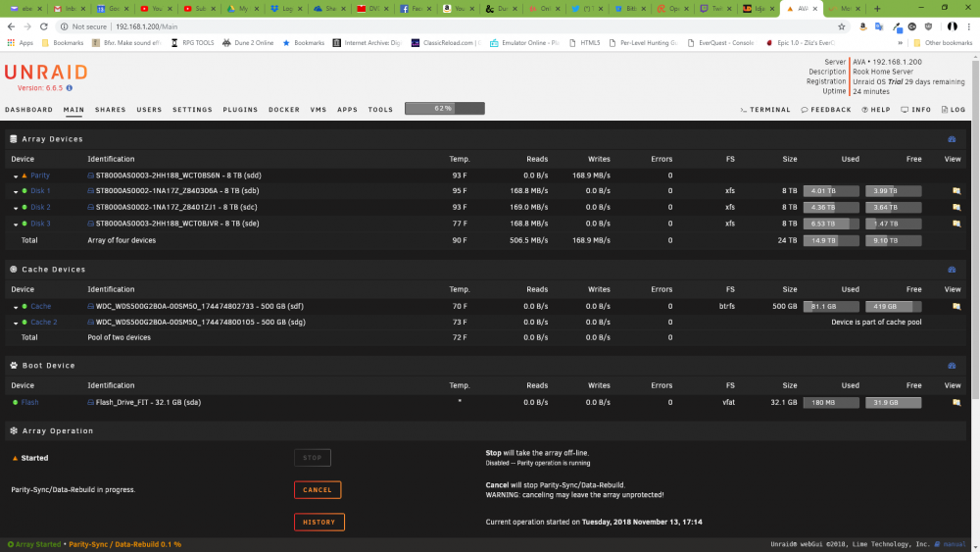
Task: Cancel the Parity-Sync operation
Action: click(x=318, y=490)
